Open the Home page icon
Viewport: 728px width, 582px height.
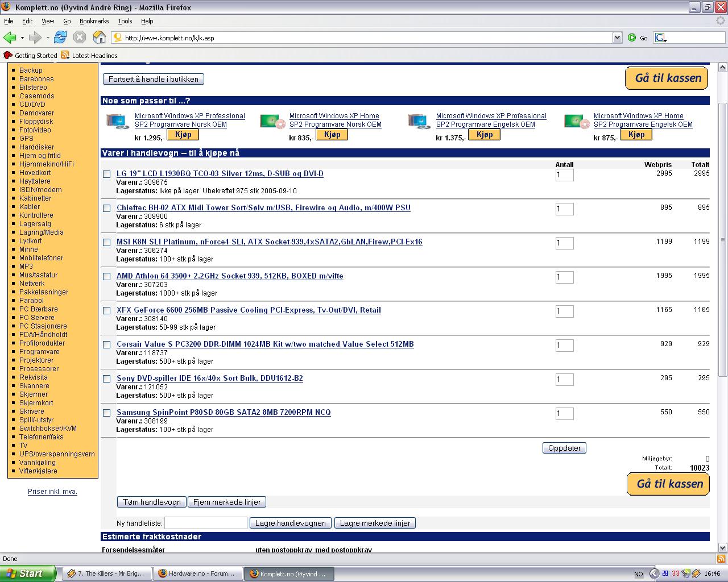99,38
